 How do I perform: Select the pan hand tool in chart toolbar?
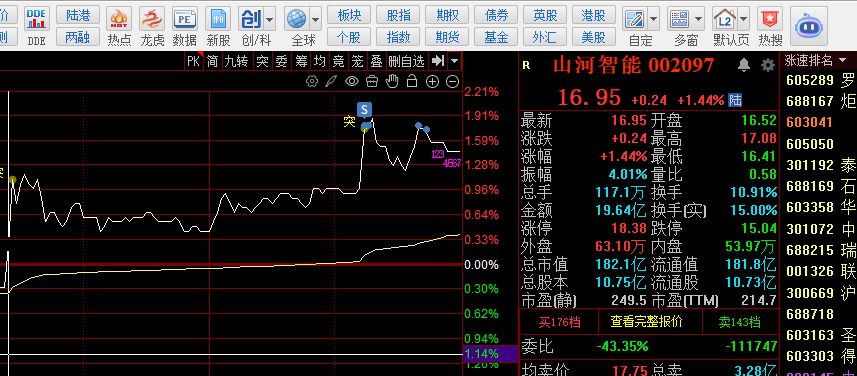click(392, 81)
